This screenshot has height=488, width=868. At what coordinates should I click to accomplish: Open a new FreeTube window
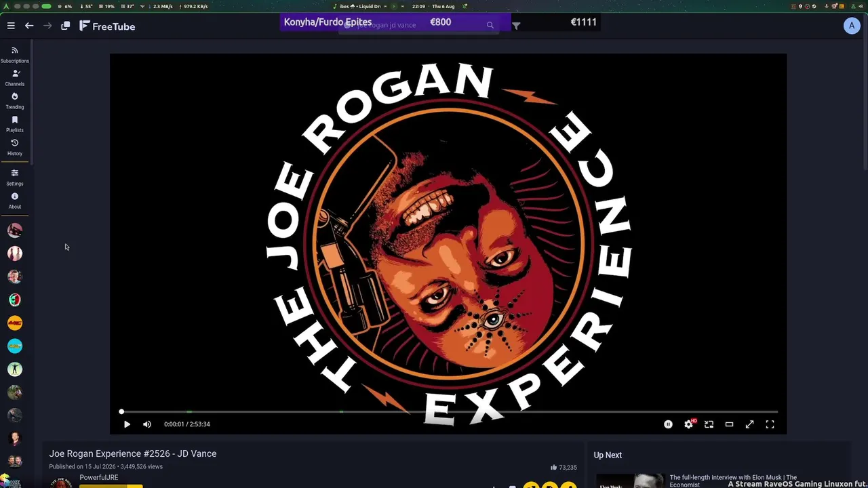pyautogui.click(x=66, y=26)
